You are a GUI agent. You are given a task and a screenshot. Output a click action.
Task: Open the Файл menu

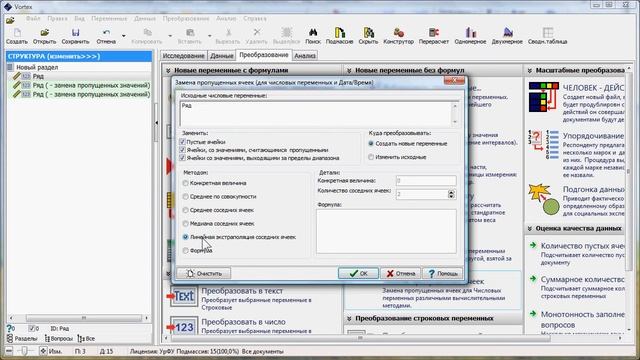point(33,18)
